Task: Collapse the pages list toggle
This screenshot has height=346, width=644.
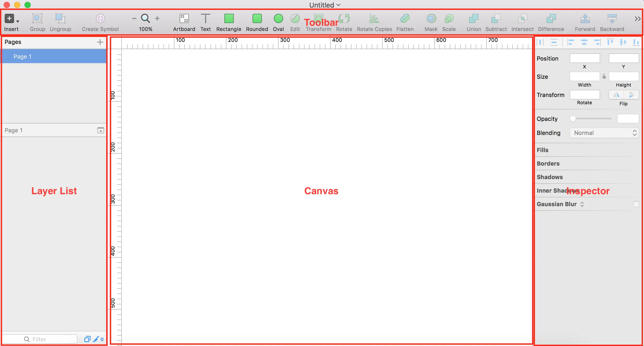Action: point(101,130)
